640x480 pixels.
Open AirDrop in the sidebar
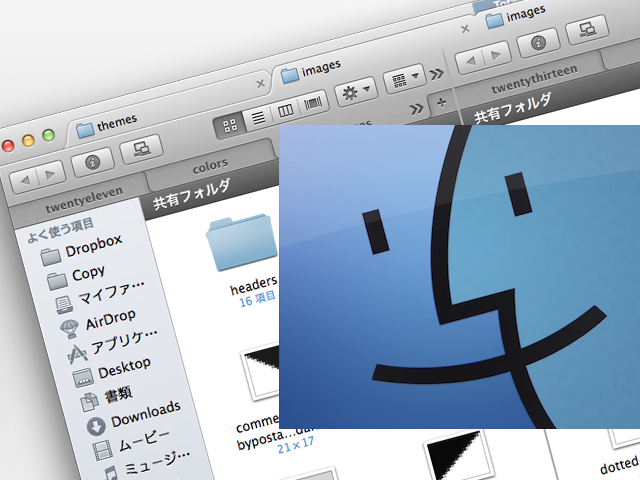point(98,324)
